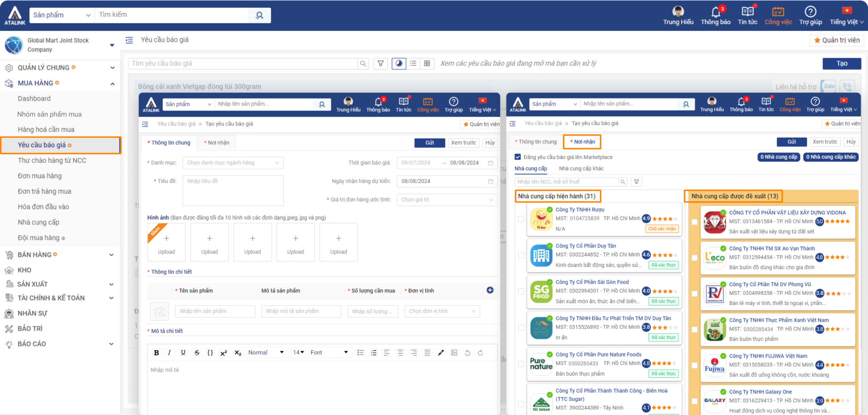This screenshot has width=868, height=415.
Task: Click the filter funnel icon beside quotation search
Action: (x=381, y=64)
